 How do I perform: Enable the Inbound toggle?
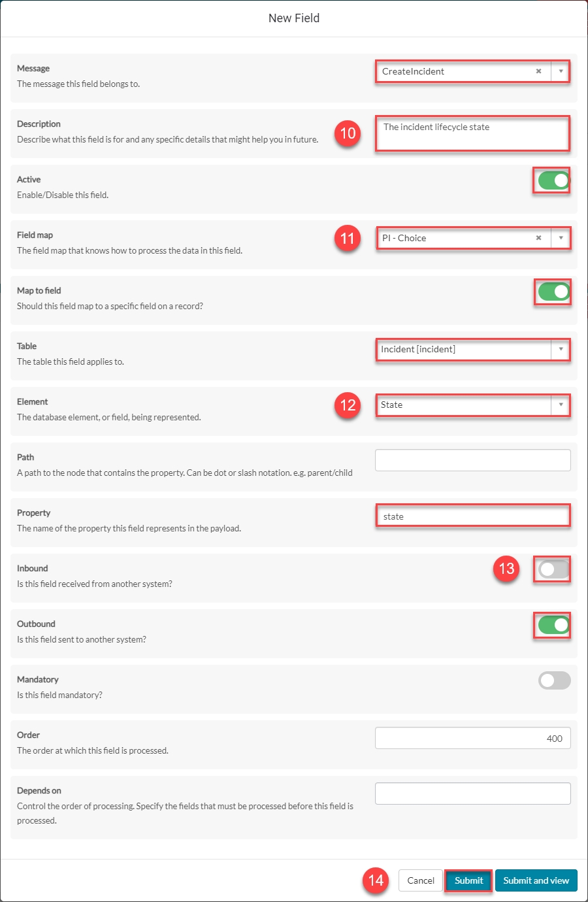[554, 569]
